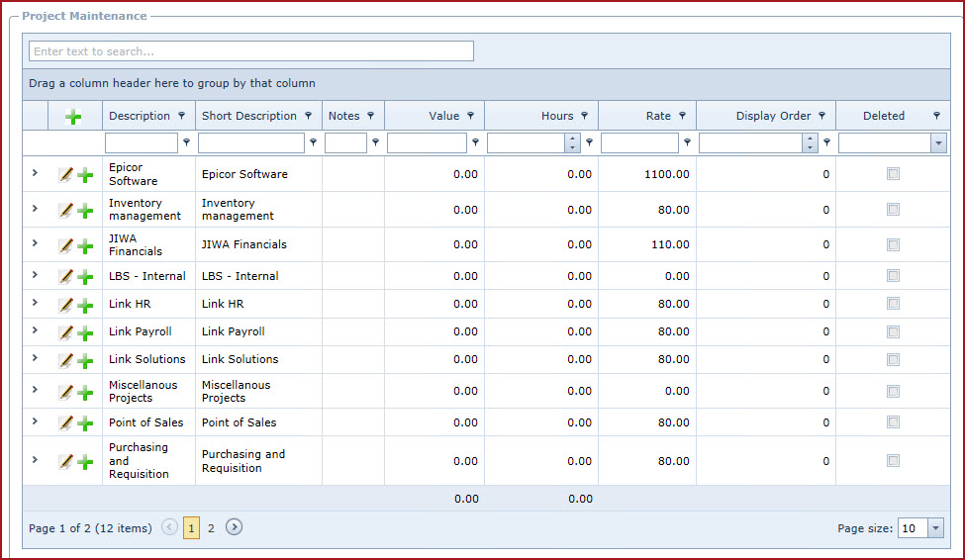Expand the Epicor Software row details
The image size is (965, 560).
click(35, 173)
